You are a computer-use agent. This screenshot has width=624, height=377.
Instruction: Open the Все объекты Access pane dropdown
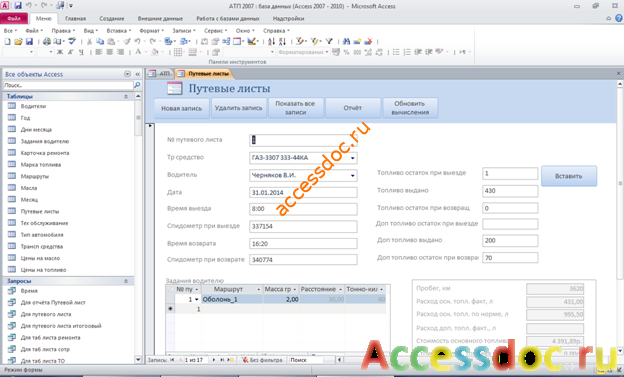coord(127,74)
